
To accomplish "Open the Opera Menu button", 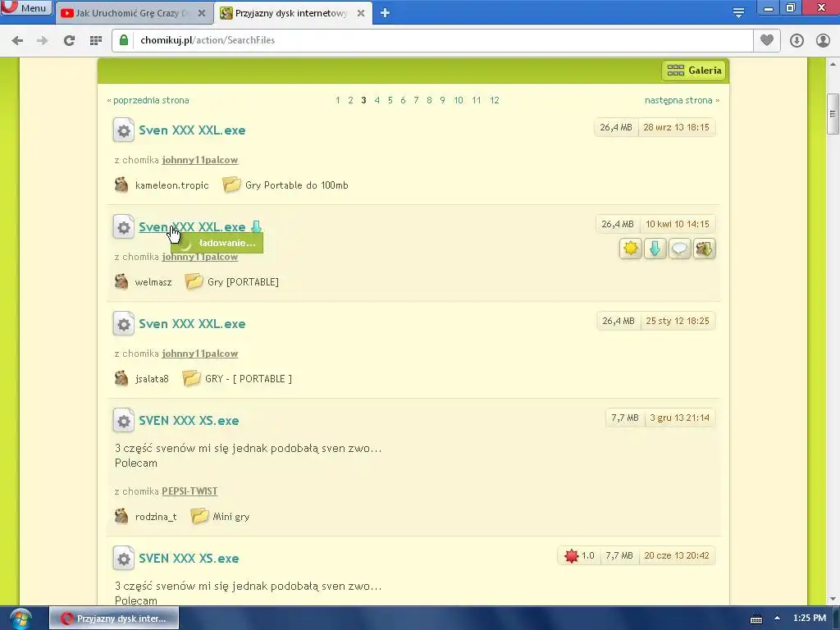I will (x=26, y=7).
